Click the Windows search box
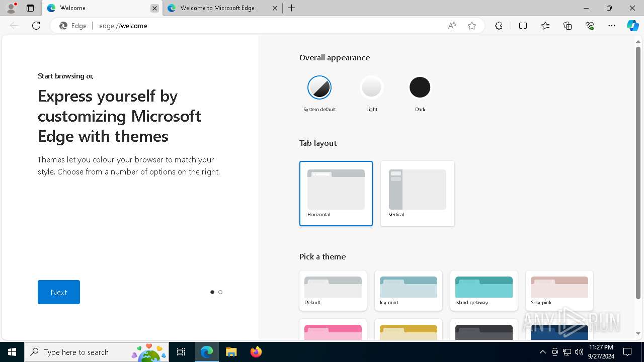 (97, 352)
